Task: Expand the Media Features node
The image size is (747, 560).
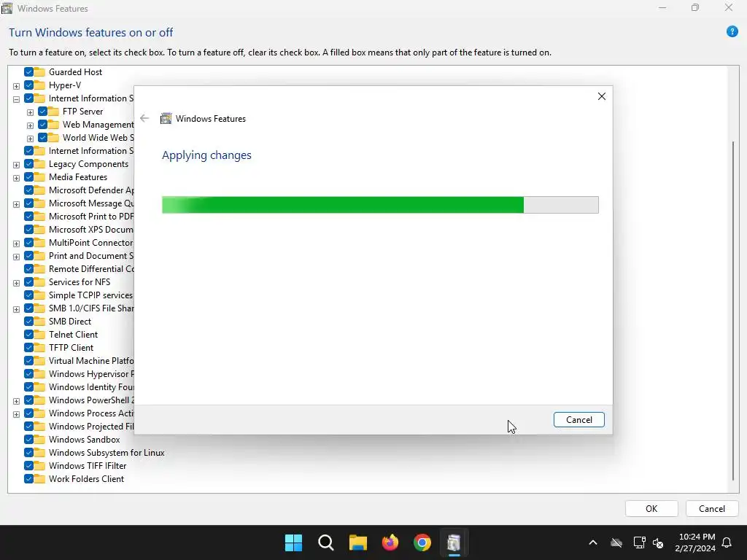Action: point(16,178)
